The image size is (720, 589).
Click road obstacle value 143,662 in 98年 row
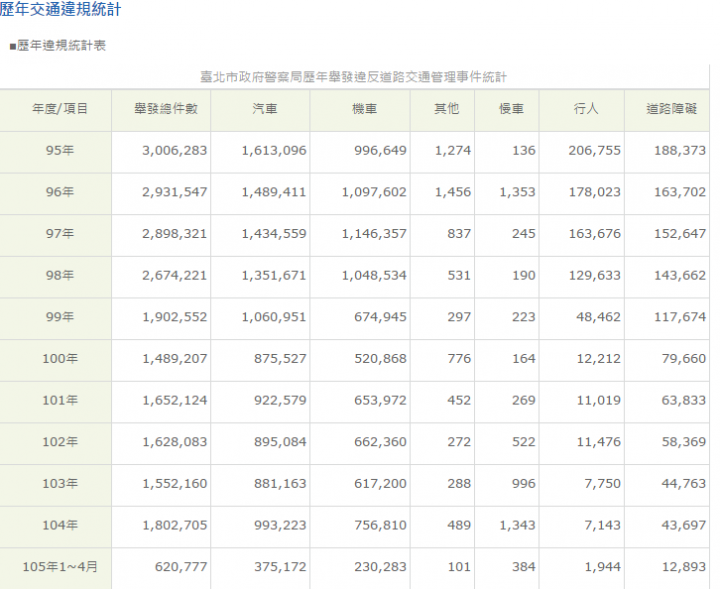coord(680,275)
